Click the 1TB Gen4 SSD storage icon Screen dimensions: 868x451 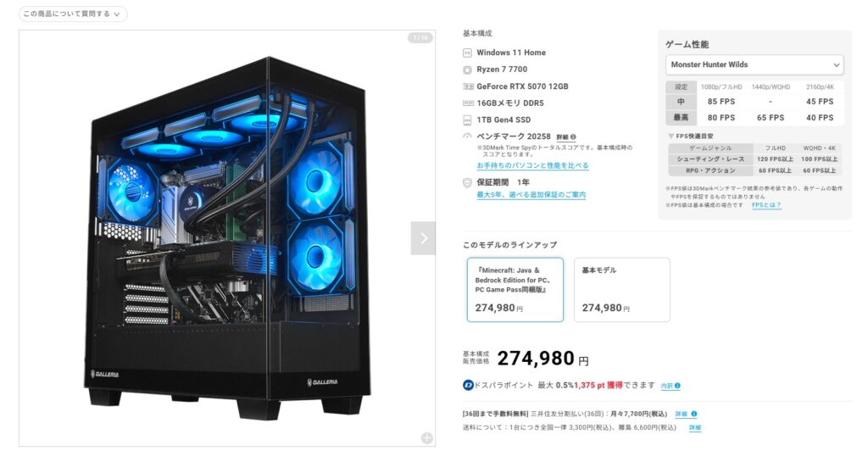[467, 120]
